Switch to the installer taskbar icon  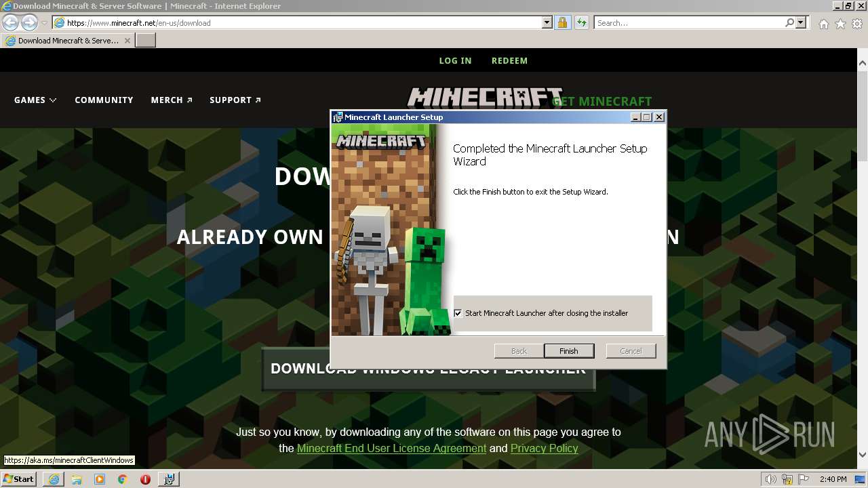coord(169,479)
